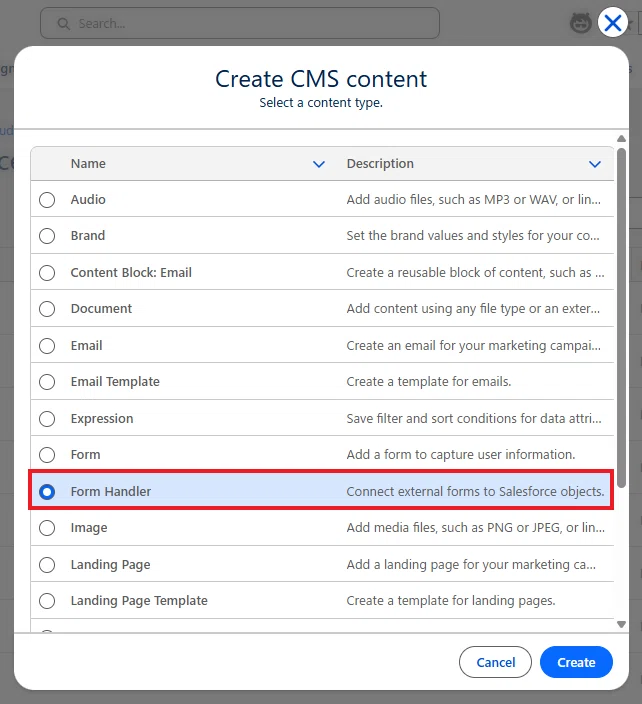642x704 pixels.
Task: Click the scrollbar up arrow
Action: (621, 138)
